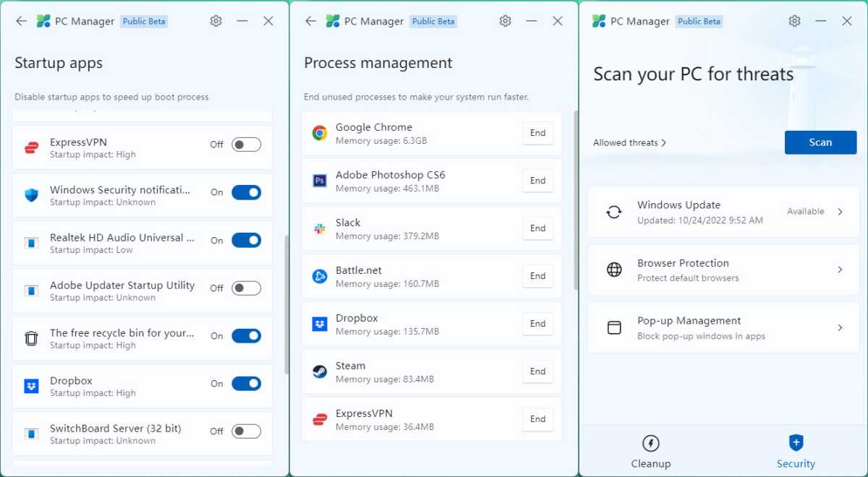Disable Windows Security notification startup toggle

(x=246, y=192)
